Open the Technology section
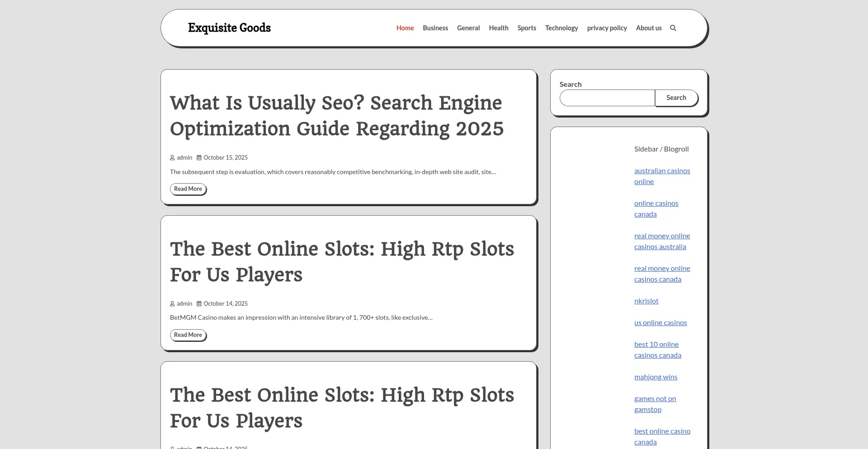The height and width of the screenshot is (449, 868). (561, 28)
